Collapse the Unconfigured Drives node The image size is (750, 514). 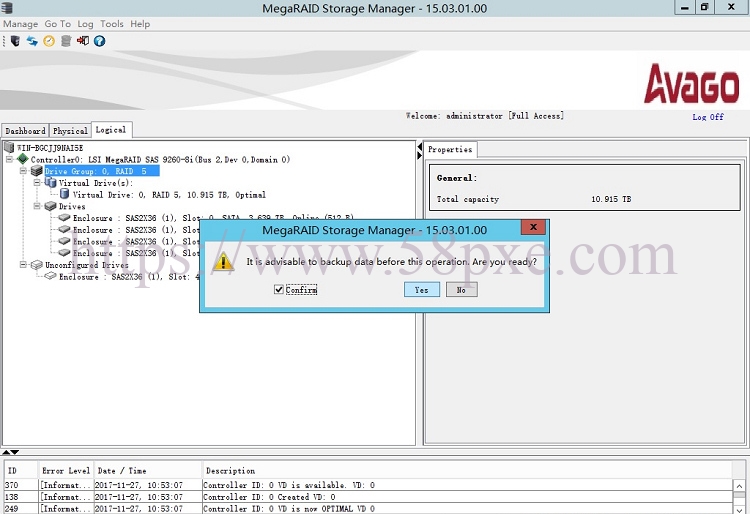[x=23, y=264]
